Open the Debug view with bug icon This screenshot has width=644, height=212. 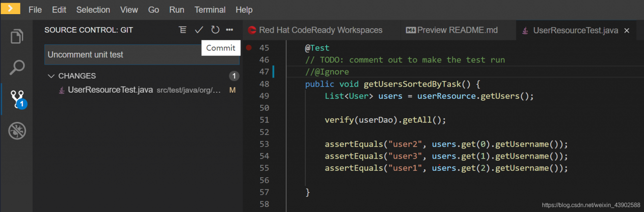17,131
